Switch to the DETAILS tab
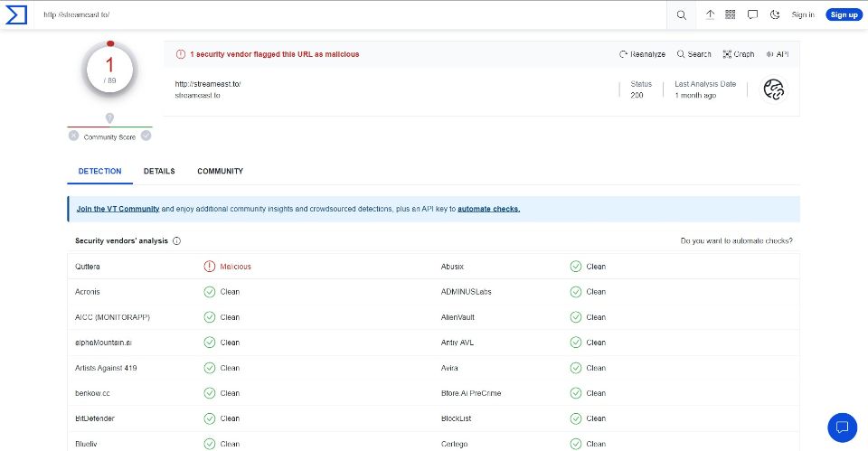Screen dimensions: 868x451 [x=159, y=171]
